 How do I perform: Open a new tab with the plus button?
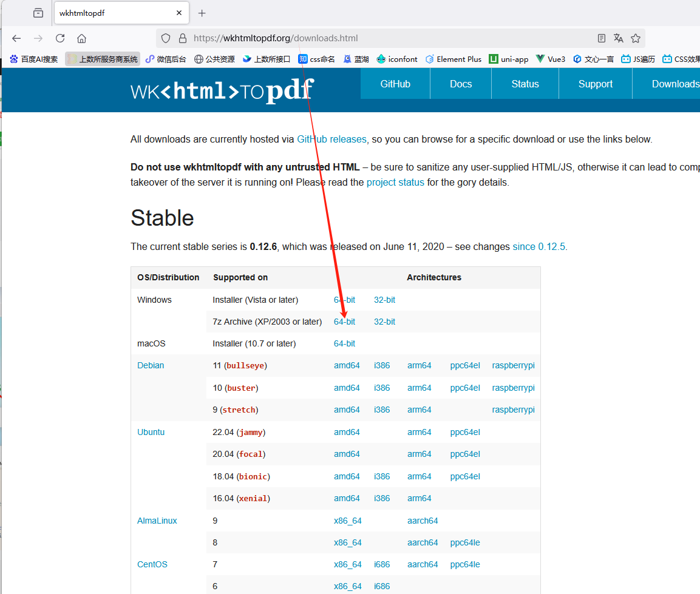[x=202, y=13]
